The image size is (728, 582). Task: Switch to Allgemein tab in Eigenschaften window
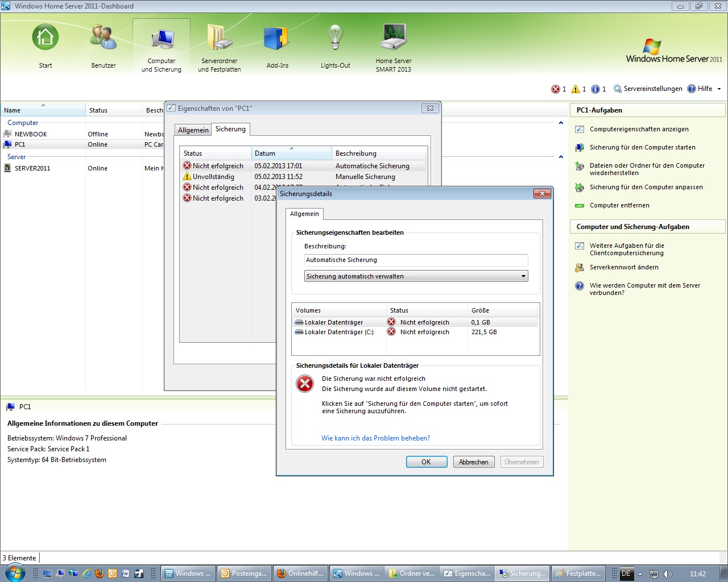pos(193,130)
